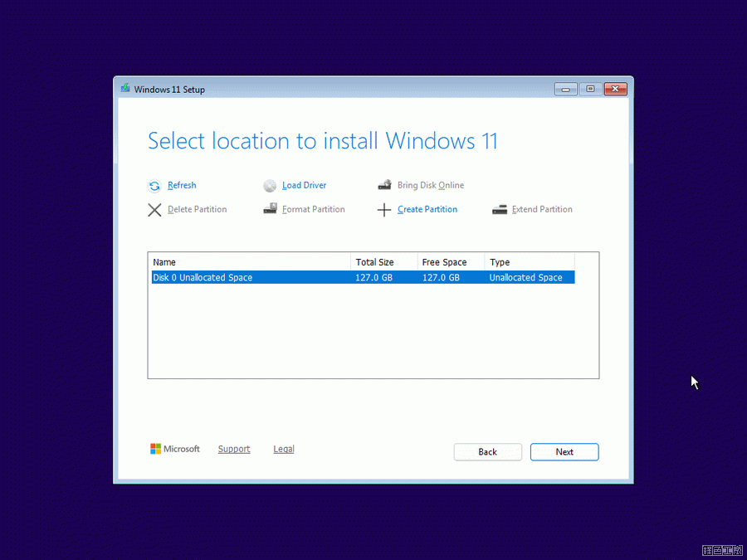The height and width of the screenshot is (560, 747).
Task: Sort by the Total Size column header
Action: coord(383,262)
